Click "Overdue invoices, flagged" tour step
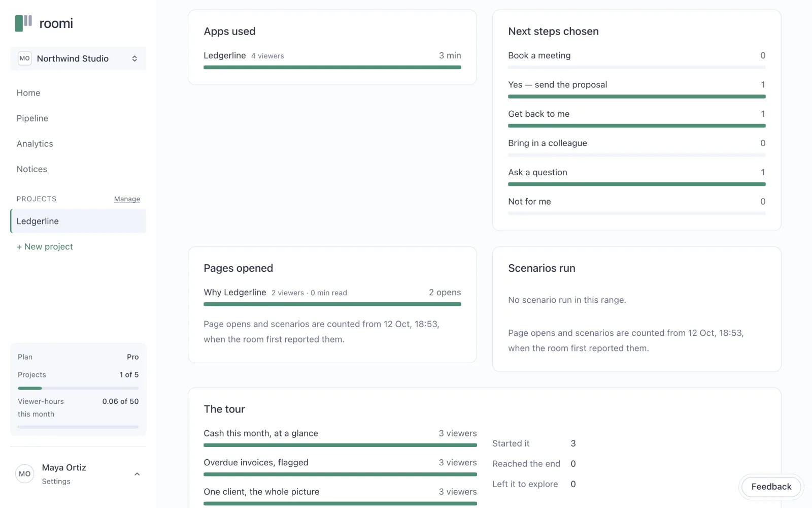The height and width of the screenshot is (508, 812). (340, 467)
